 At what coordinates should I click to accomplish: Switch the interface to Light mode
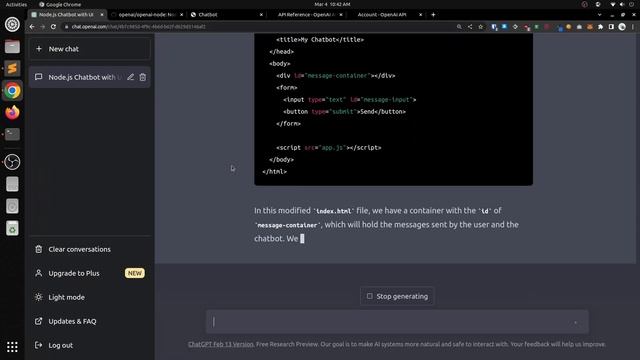click(x=90, y=297)
